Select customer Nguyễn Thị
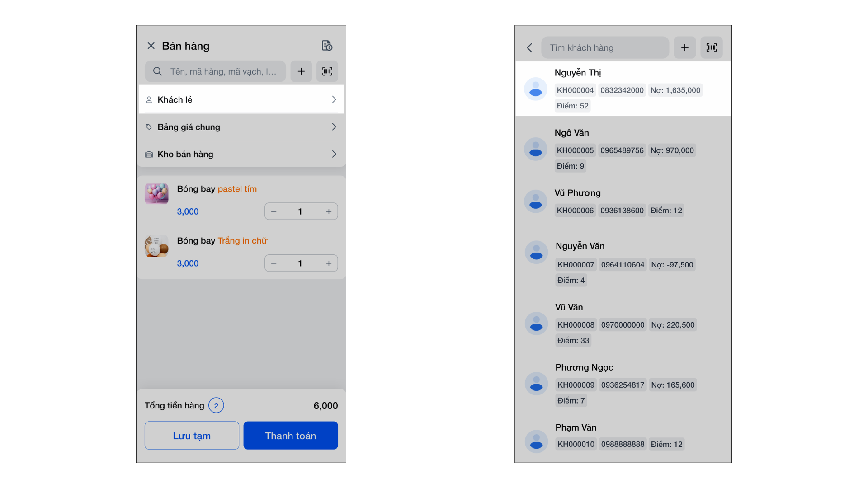The width and height of the screenshot is (868, 488). click(623, 89)
